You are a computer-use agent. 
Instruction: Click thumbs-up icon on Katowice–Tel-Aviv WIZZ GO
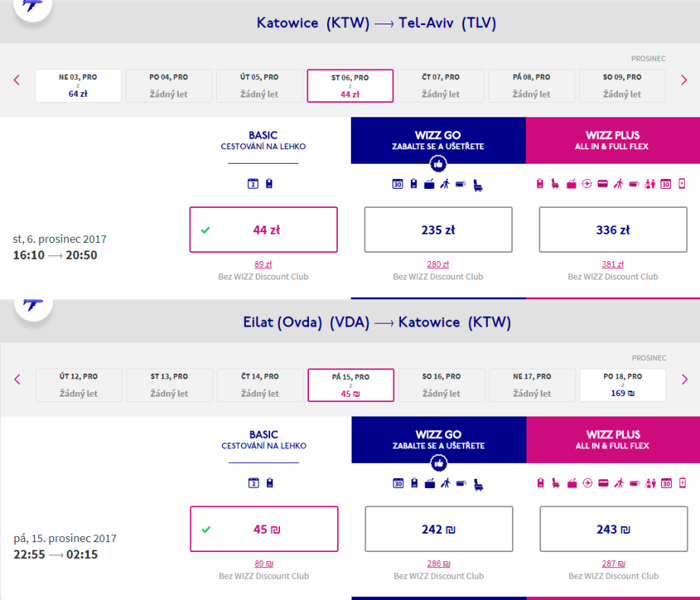coord(437,163)
